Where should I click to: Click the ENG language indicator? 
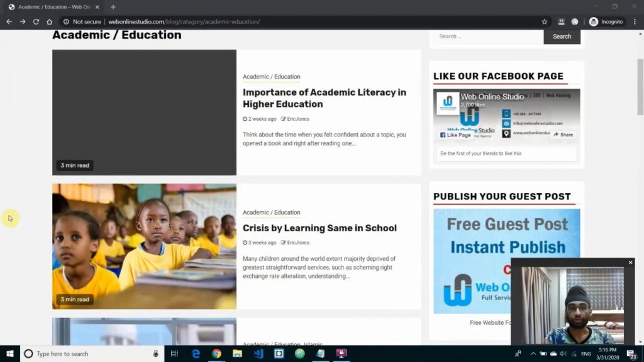click(x=586, y=354)
